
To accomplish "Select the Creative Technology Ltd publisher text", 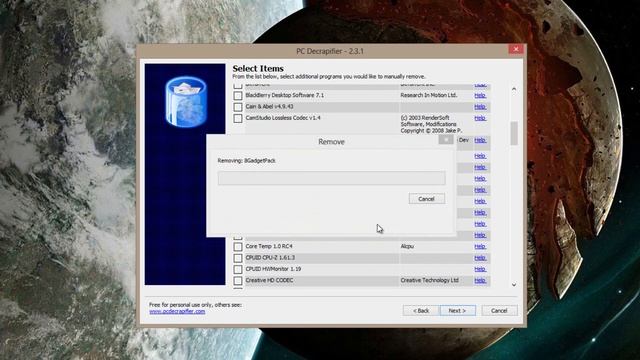I will tap(429, 280).
